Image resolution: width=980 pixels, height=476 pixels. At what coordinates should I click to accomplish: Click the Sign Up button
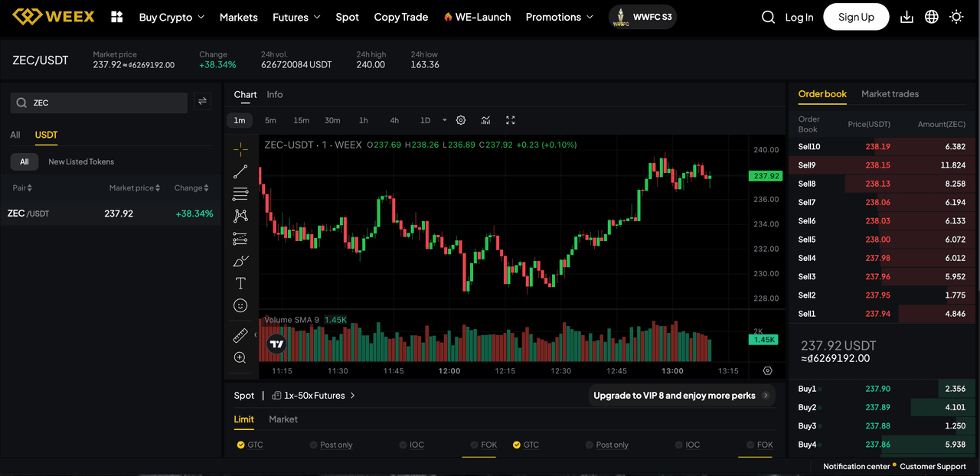pyautogui.click(x=856, y=16)
